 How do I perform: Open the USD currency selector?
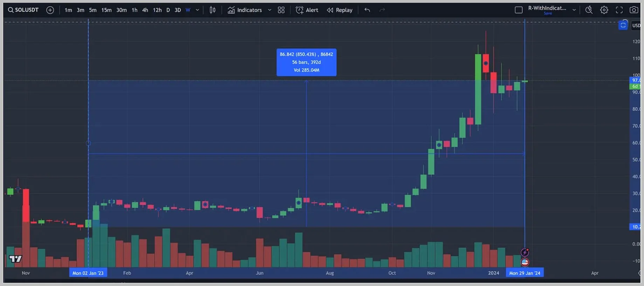point(636,26)
